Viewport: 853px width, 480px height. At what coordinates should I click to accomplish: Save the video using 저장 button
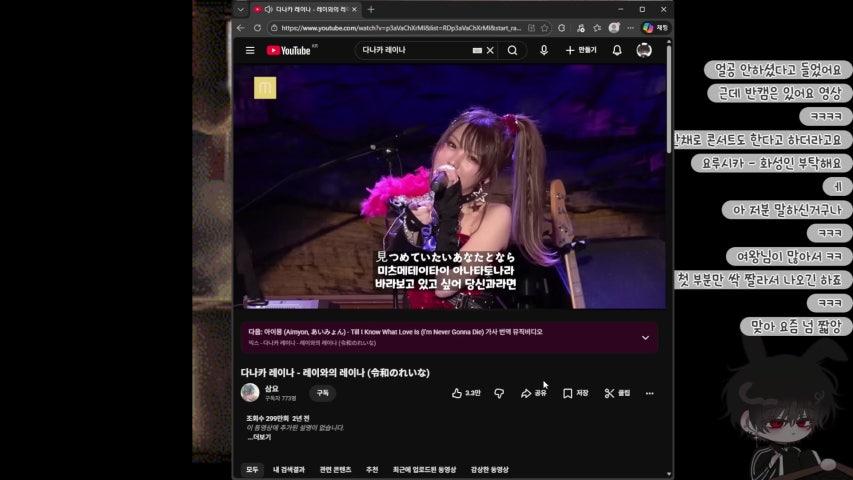[x=575, y=393]
